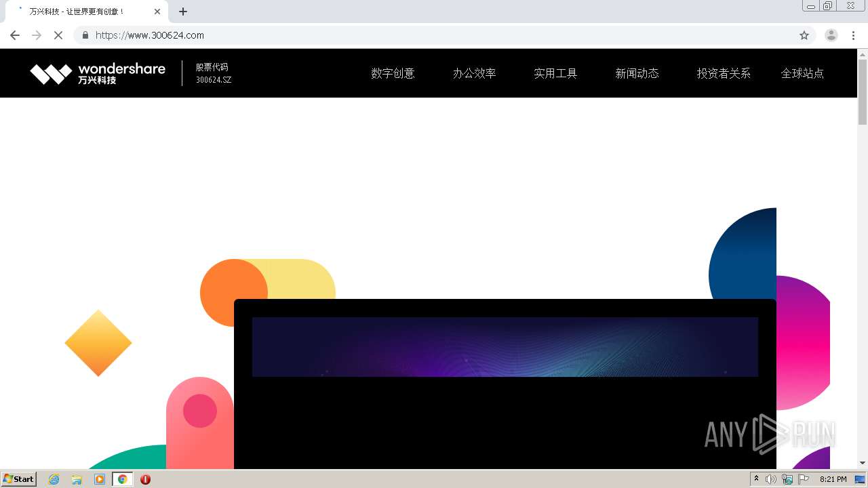Open the 数字创意 menu
The height and width of the screenshot is (488, 868).
point(393,73)
